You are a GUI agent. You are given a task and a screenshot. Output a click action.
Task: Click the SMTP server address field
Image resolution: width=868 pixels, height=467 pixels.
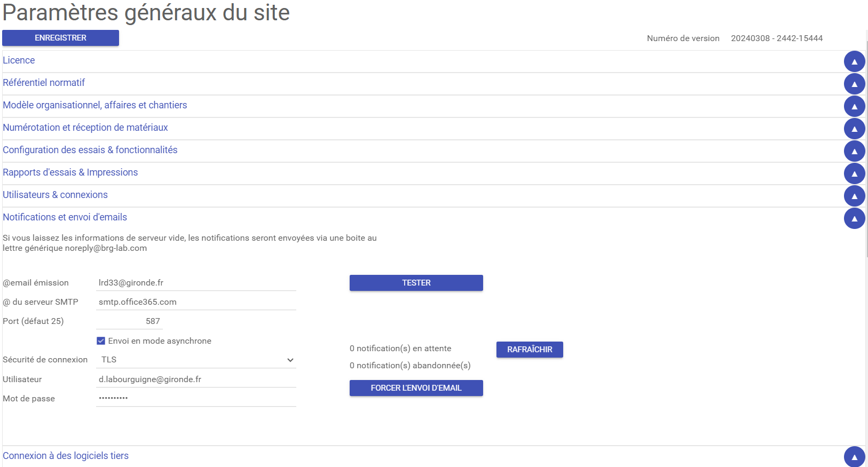[196, 302]
